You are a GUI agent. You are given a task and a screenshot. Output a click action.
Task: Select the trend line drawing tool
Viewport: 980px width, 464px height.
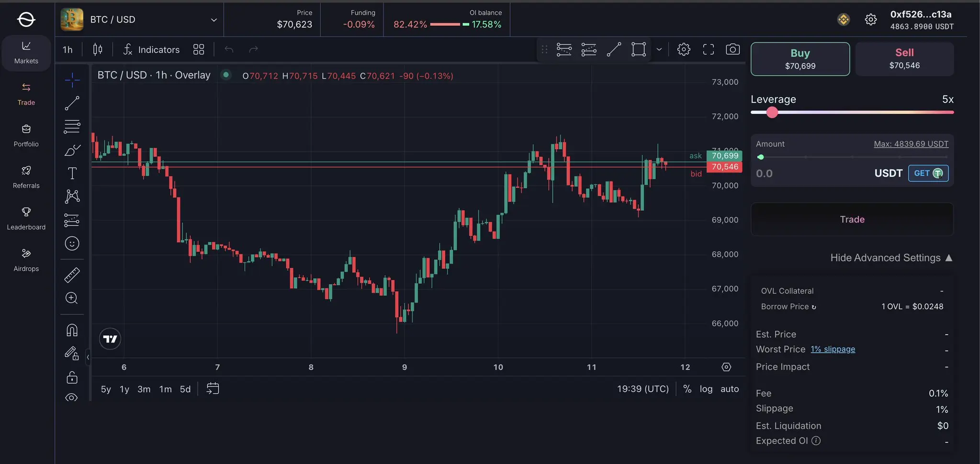(x=72, y=103)
